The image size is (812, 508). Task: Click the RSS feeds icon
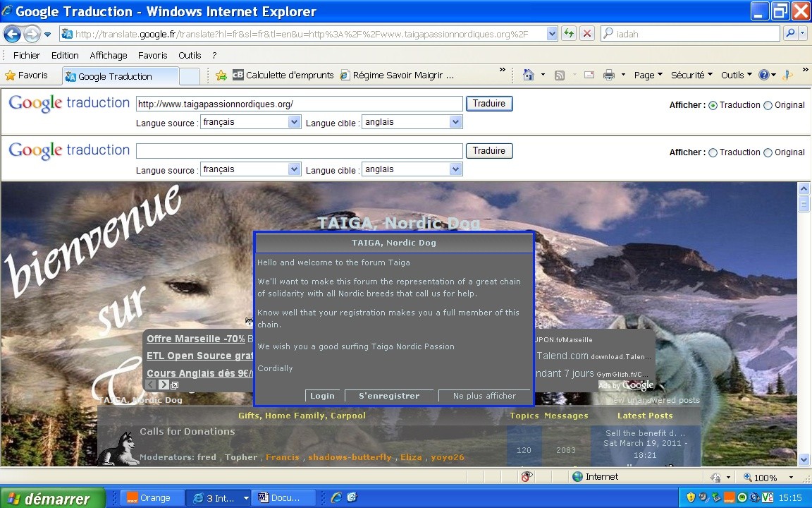pyautogui.click(x=559, y=75)
